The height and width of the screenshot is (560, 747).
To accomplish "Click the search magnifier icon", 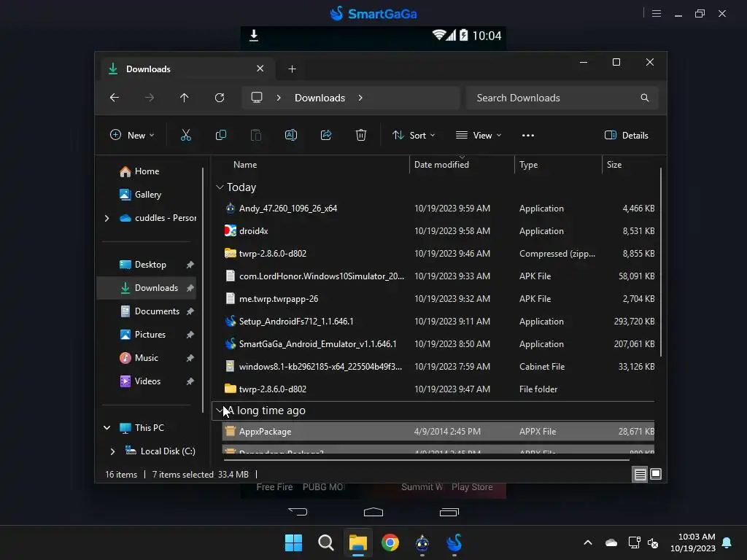I will pos(645,98).
